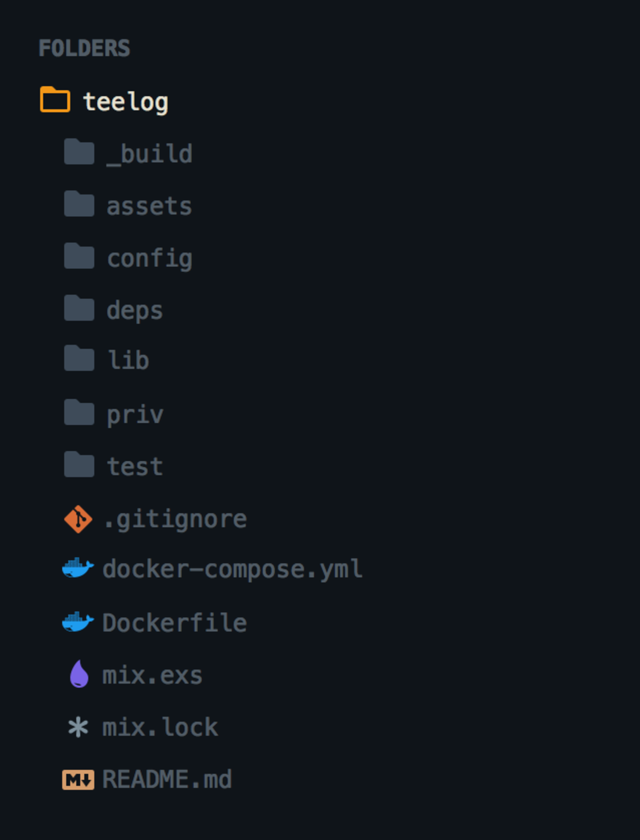
Task: Select the deps folder
Action: pyautogui.click(x=135, y=310)
